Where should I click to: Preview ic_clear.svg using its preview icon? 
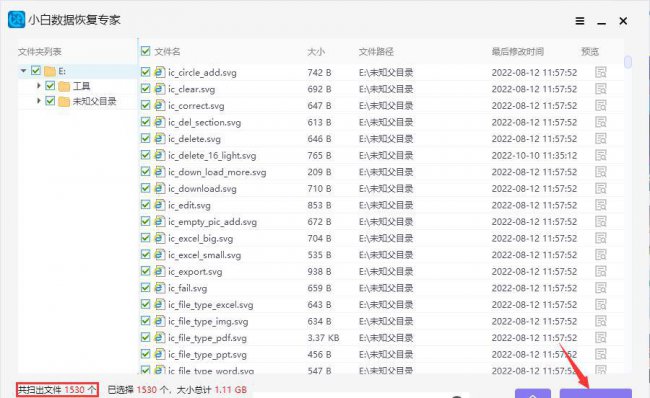(x=601, y=89)
